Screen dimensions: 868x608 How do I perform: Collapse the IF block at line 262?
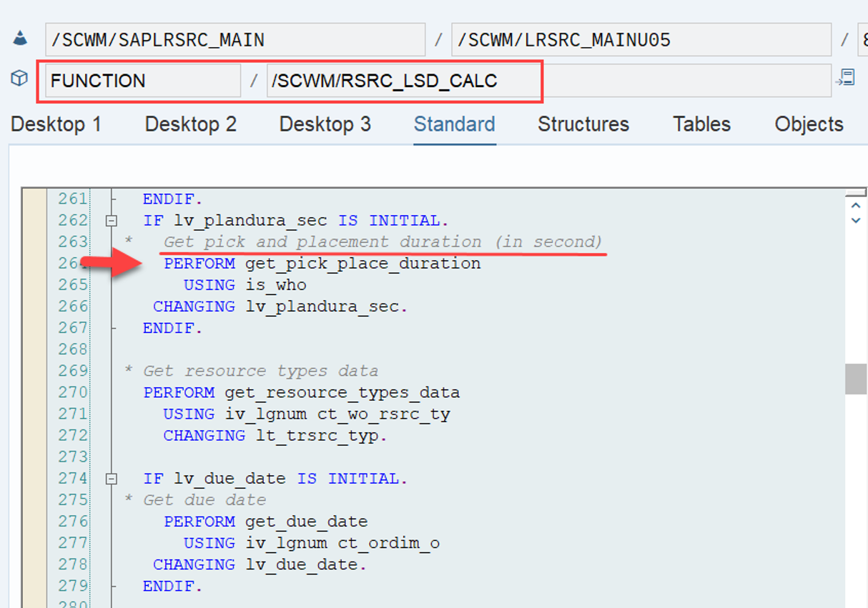point(111,221)
